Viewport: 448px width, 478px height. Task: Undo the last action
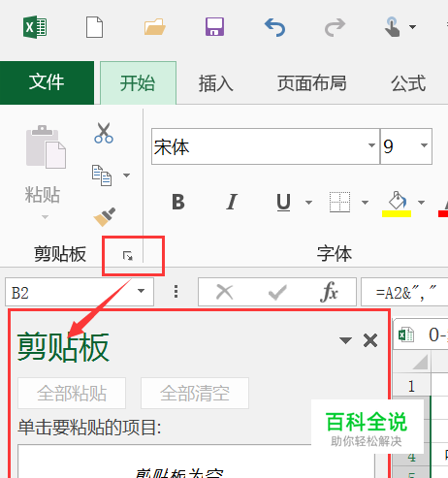pyautogui.click(x=274, y=27)
